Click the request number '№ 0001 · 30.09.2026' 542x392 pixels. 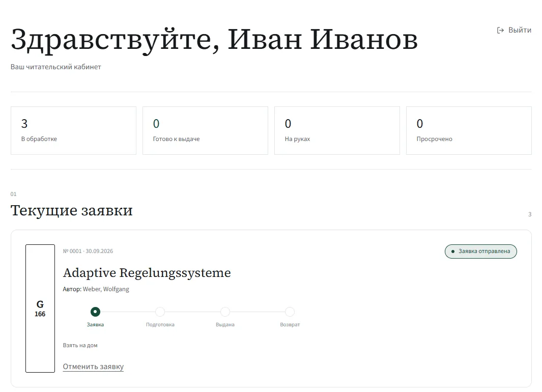coord(88,251)
